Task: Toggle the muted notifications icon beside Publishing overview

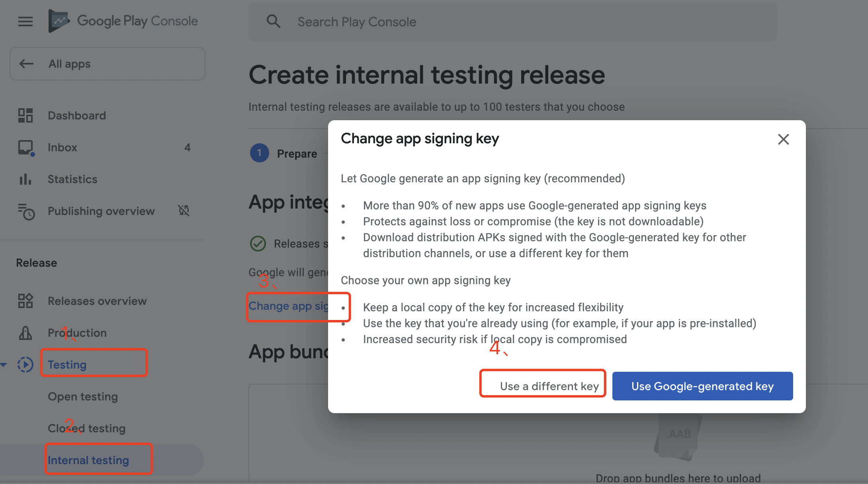Action: tap(184, 211)
